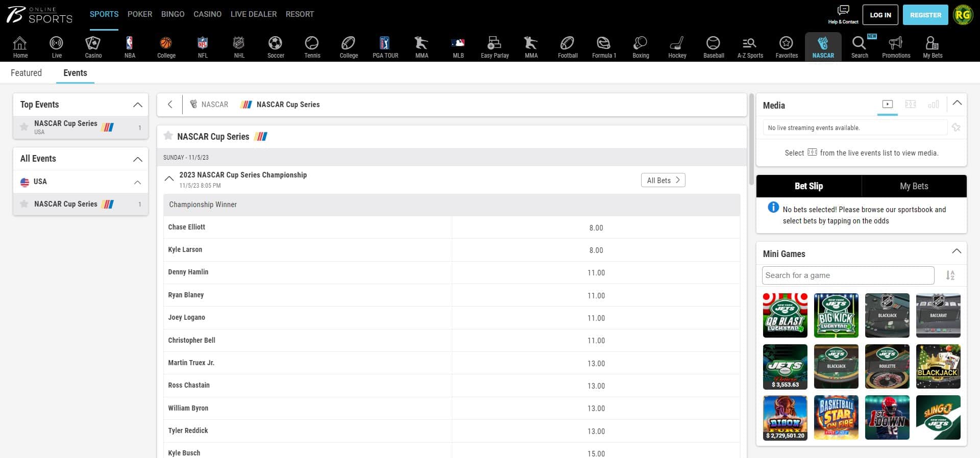Select the NHL sport icon

(239, 47)
